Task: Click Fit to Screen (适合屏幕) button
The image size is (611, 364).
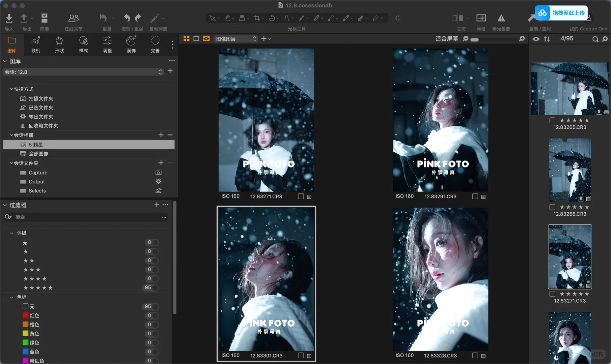Action: [446, 39]
